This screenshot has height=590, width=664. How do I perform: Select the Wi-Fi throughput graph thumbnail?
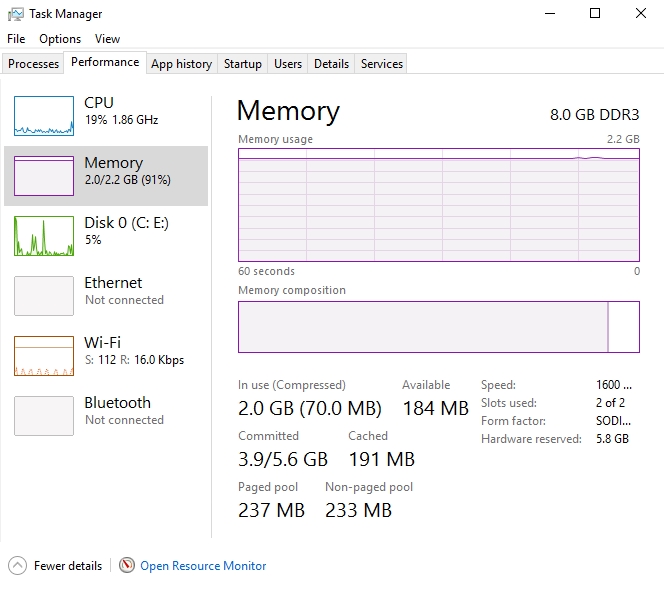coord(44,356)
